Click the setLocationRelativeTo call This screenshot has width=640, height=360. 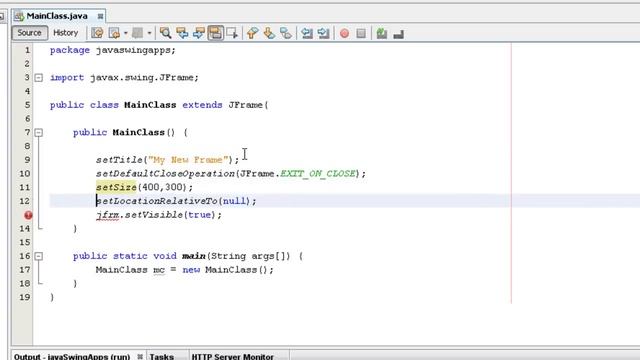(x=176, y=201)
